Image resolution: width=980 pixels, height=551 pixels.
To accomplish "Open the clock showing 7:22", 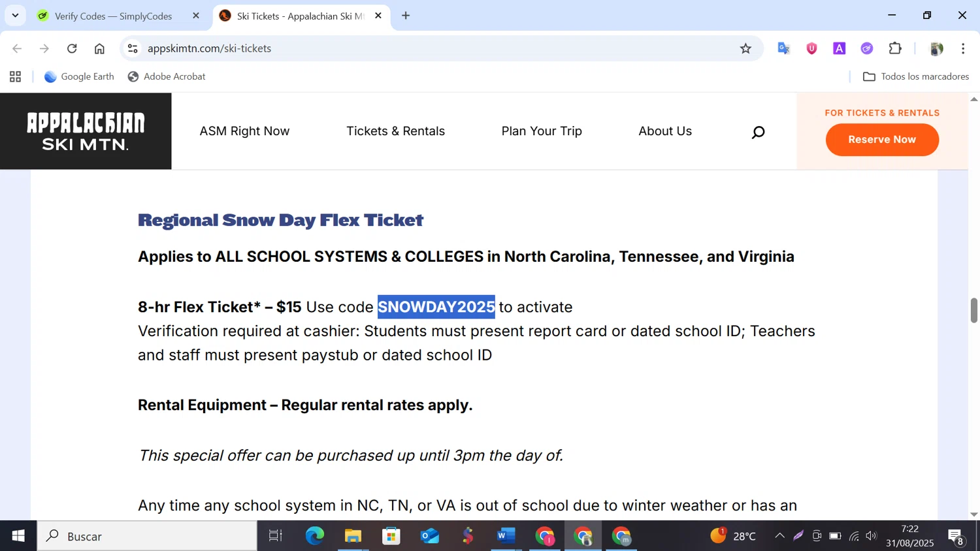I will click(910, 536).
